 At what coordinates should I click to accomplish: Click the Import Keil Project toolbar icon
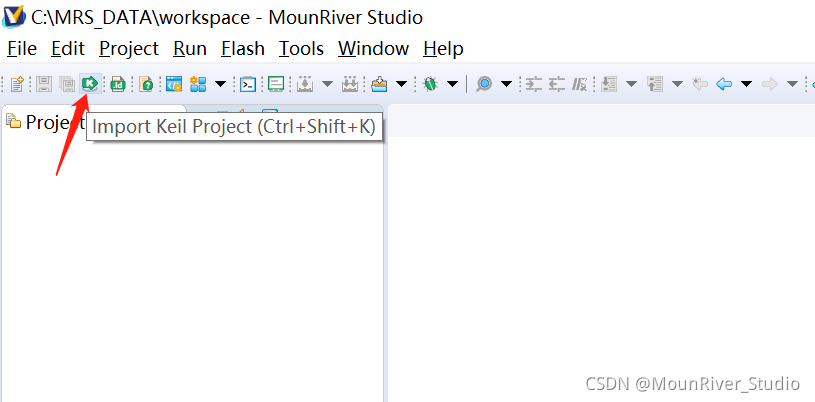pos(90,83)
